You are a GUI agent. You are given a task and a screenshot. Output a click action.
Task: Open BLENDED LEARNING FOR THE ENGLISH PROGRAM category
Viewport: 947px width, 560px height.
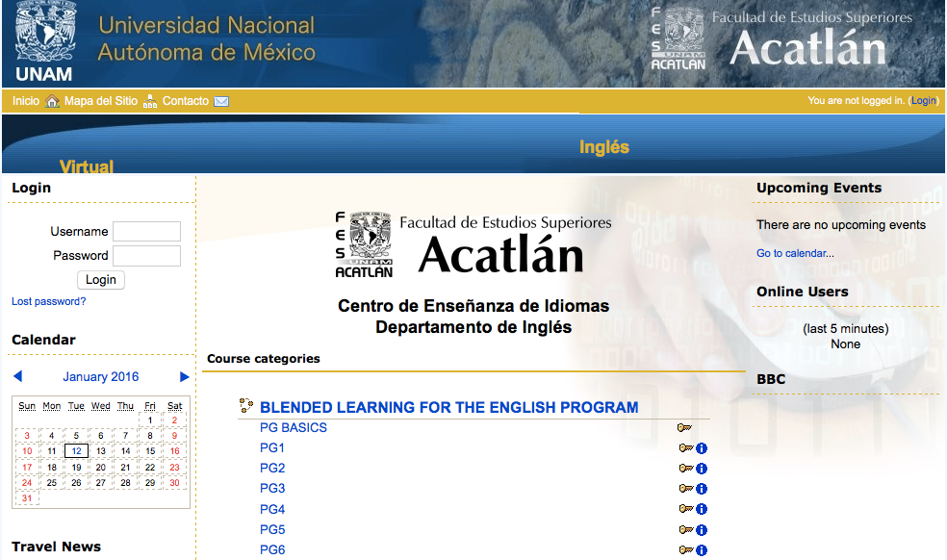coord(448,407)
